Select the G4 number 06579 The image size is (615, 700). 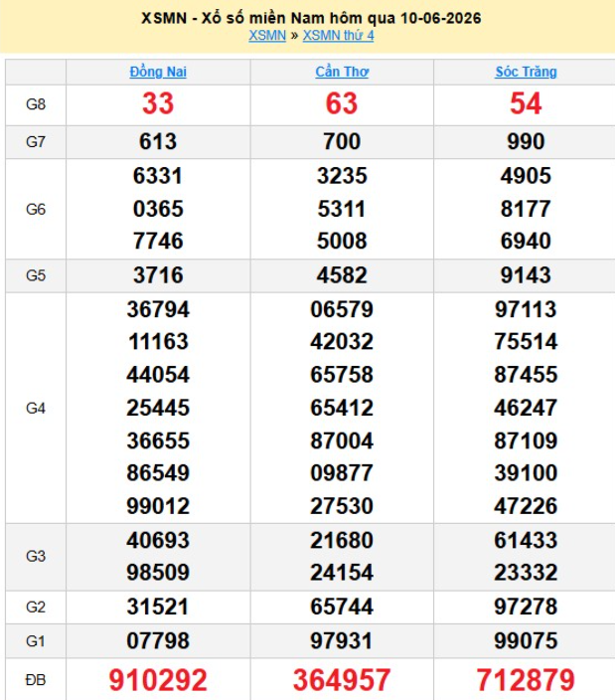(x=342, y=309)
